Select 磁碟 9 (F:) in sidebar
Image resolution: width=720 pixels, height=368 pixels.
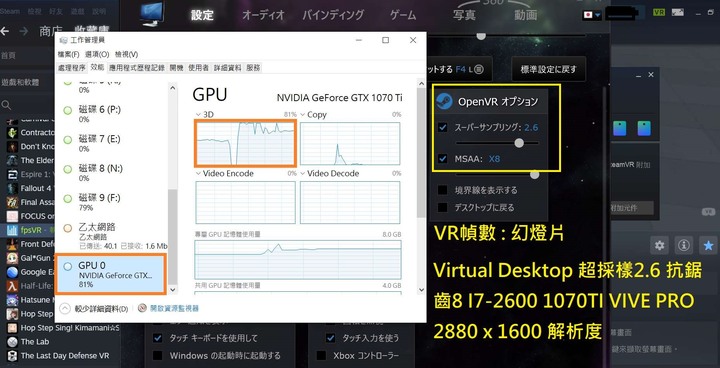click(x=112, y=202)
